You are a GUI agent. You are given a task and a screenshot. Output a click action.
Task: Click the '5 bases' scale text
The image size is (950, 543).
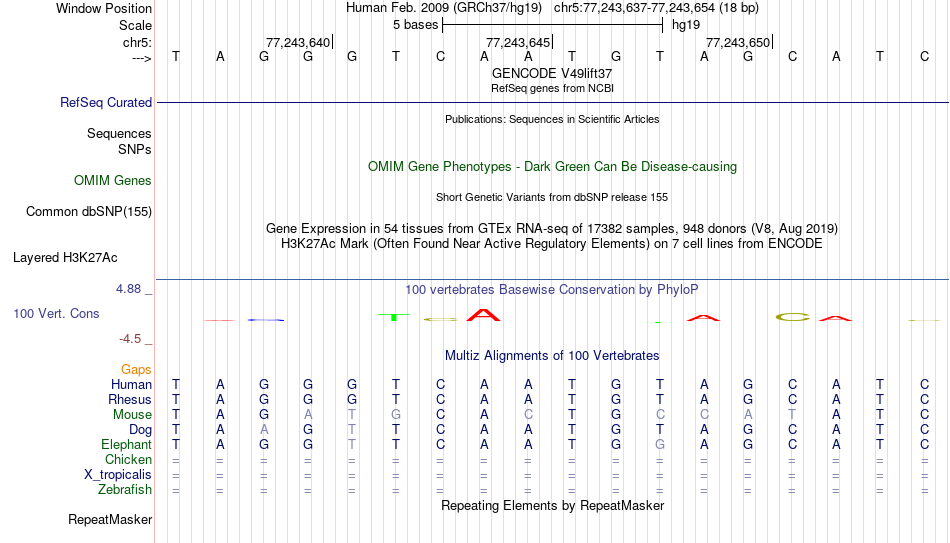coord(415,25)
